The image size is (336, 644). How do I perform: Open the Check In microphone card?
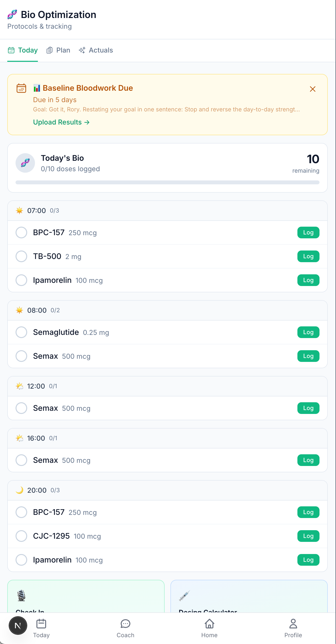(x=86, y=598)
